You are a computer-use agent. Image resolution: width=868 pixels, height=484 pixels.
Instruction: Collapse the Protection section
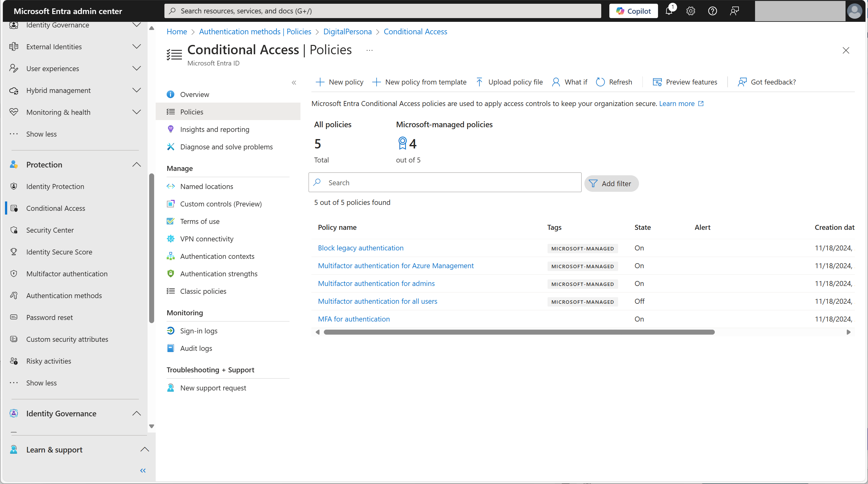pyautogui.click(x=136, y=164)
